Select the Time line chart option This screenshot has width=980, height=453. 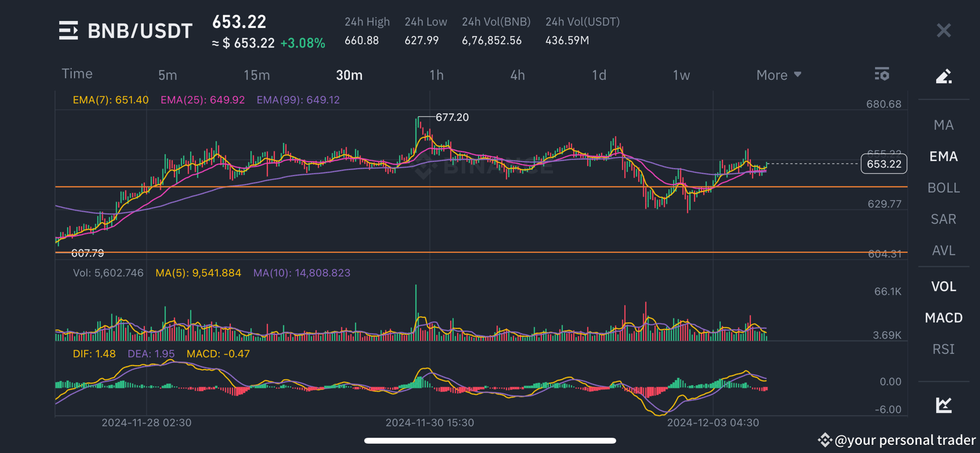click(77, 74)
